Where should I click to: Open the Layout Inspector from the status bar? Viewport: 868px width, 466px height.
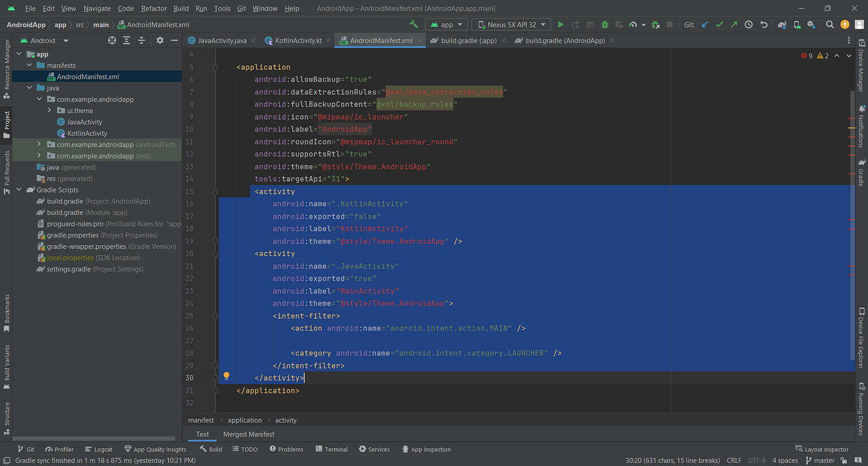pos(826,449)
